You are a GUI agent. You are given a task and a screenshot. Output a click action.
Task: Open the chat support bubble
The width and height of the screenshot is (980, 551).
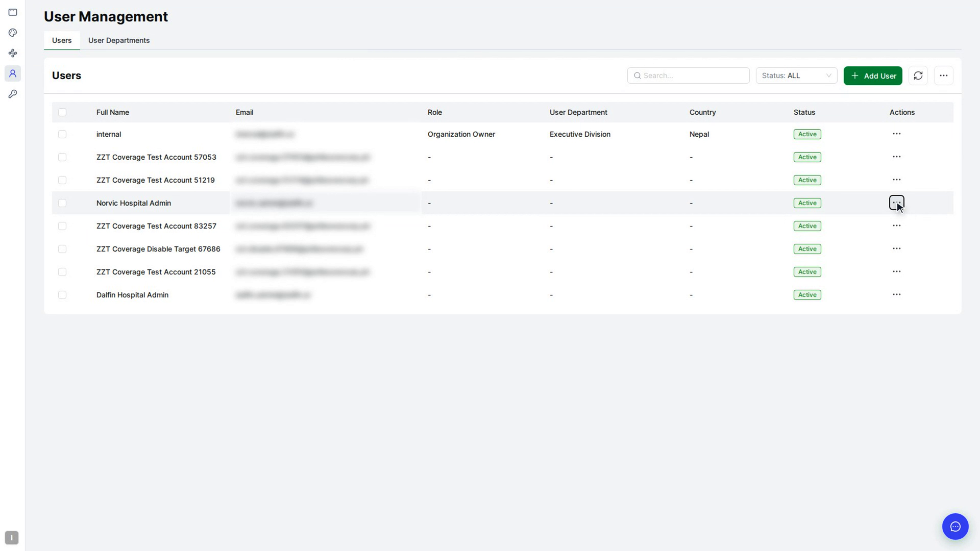click(955, 527)
